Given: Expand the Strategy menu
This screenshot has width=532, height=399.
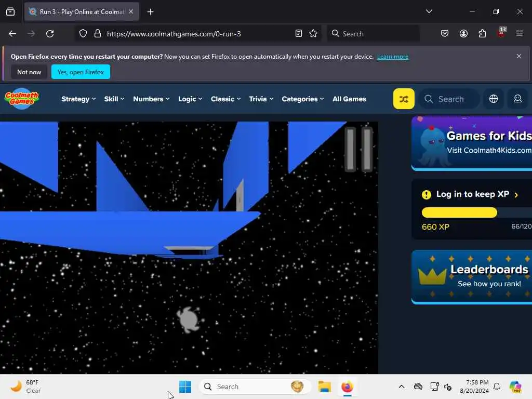Looking at the screenshot, I should coord(78,99).
